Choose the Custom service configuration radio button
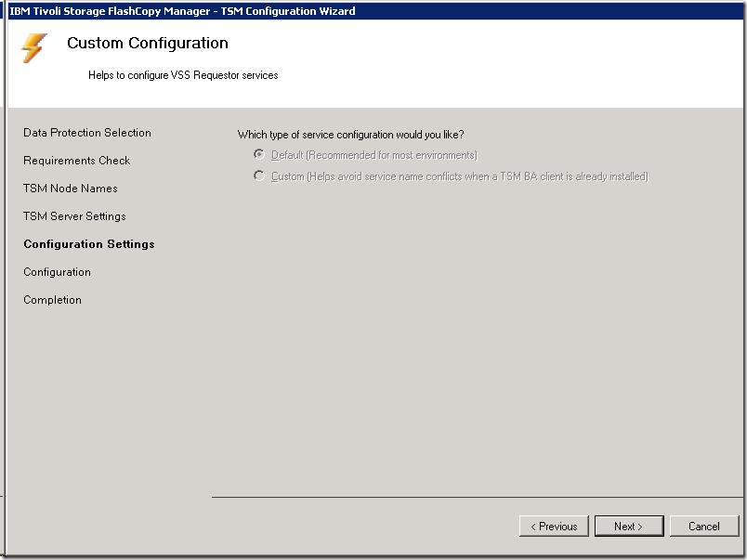Screen dimensions: 747x560 [x=259, y=176]
